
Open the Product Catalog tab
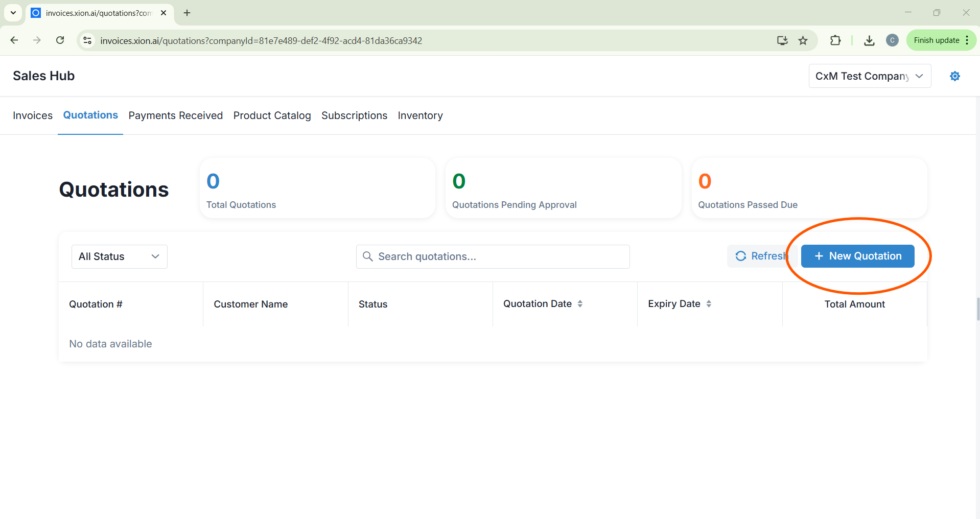(x=272, y=115)
